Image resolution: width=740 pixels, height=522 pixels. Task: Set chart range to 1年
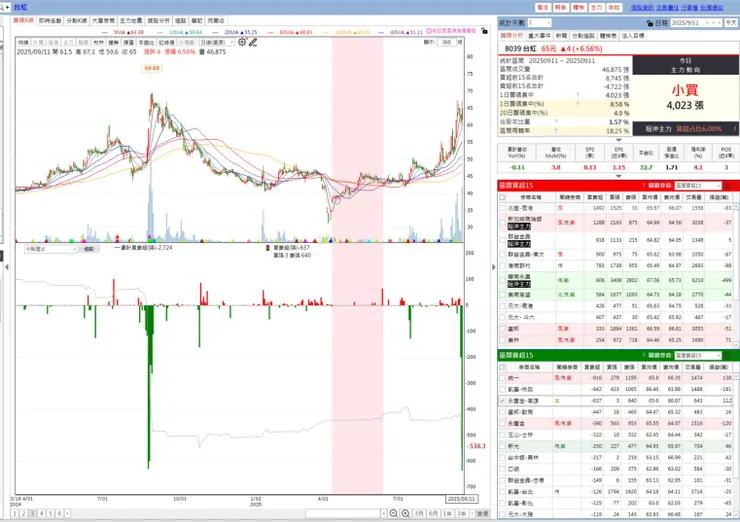(x=448, y=513)
